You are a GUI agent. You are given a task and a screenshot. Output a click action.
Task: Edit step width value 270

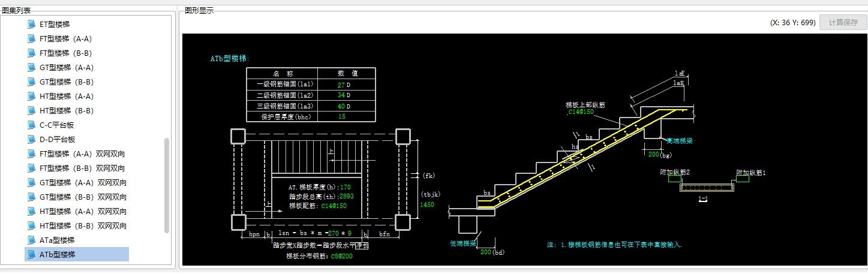pyautogui.click(x=334, y=233)
